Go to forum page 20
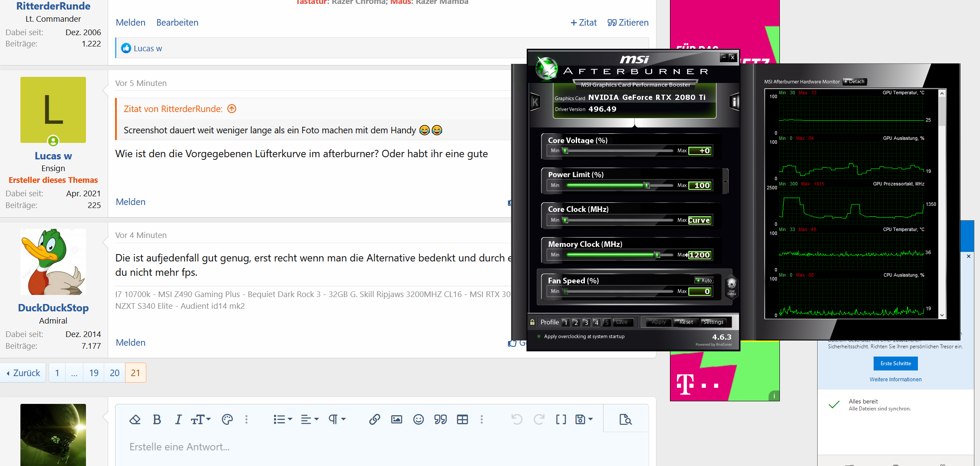The image size is (980, 466). point(115,373)
